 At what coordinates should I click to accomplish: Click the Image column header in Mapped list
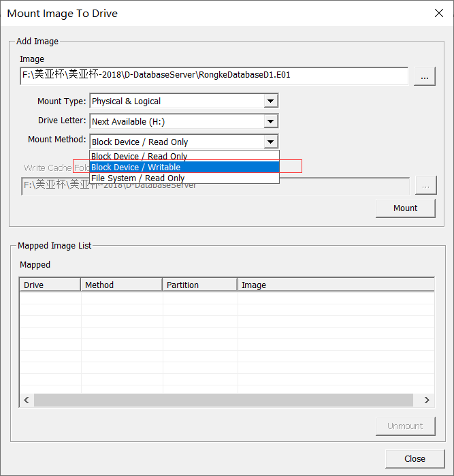[335, 285]
